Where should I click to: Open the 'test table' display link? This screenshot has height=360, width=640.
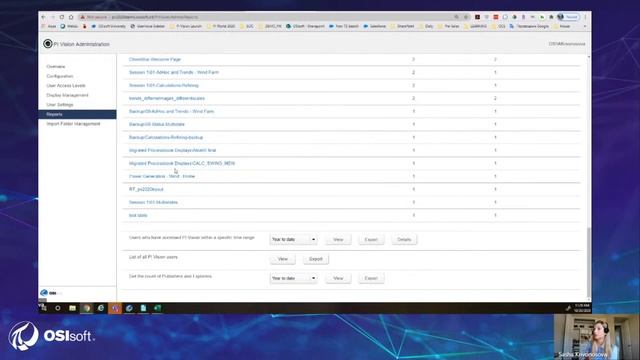click(138, 216)
